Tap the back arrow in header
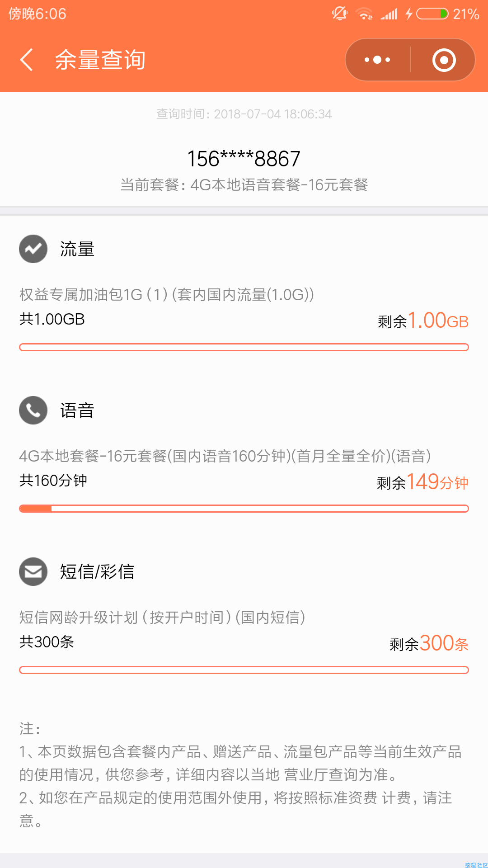Screen dimensions: 488x868 click(26, 60)
